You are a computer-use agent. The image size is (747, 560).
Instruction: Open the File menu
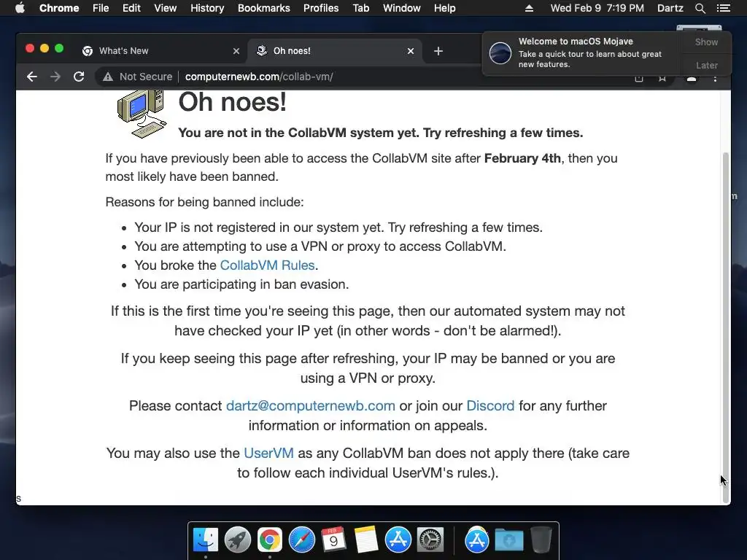pos(101,8)
